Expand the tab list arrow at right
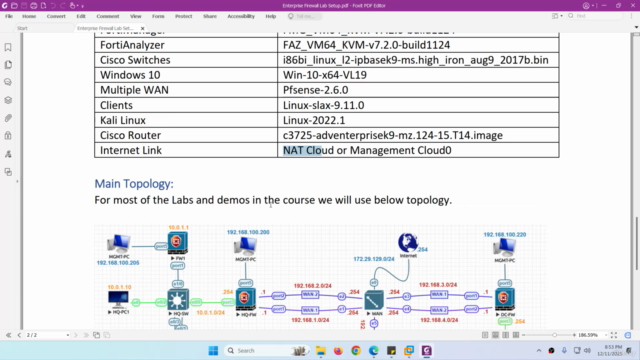The width and height of the screenshot is (640, 360). coord(636,27)
